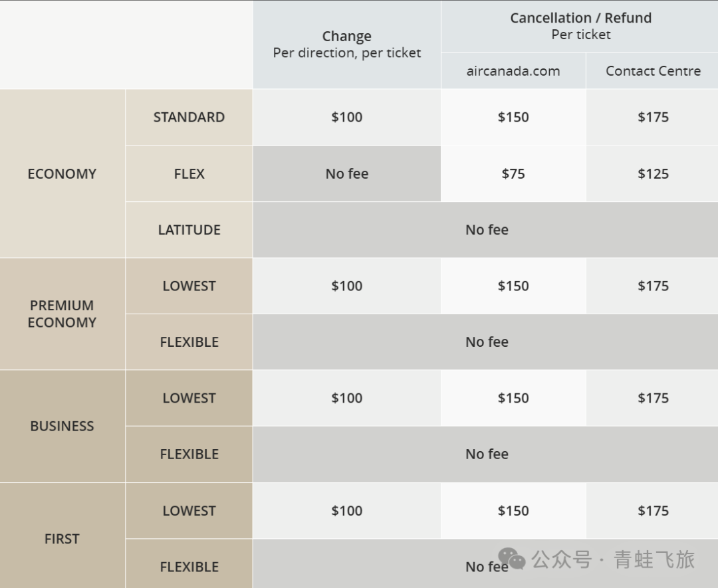Click the First Lowest $175 fee cell
The height and width of the screenshot is (588, 718).
(x=653, y=511)
